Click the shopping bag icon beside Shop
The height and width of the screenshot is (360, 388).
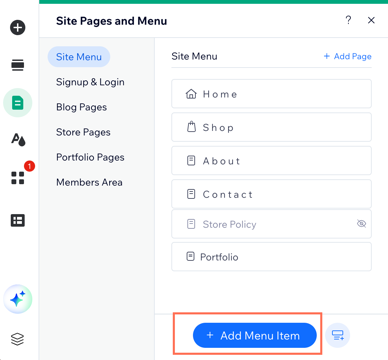(191, 127)
